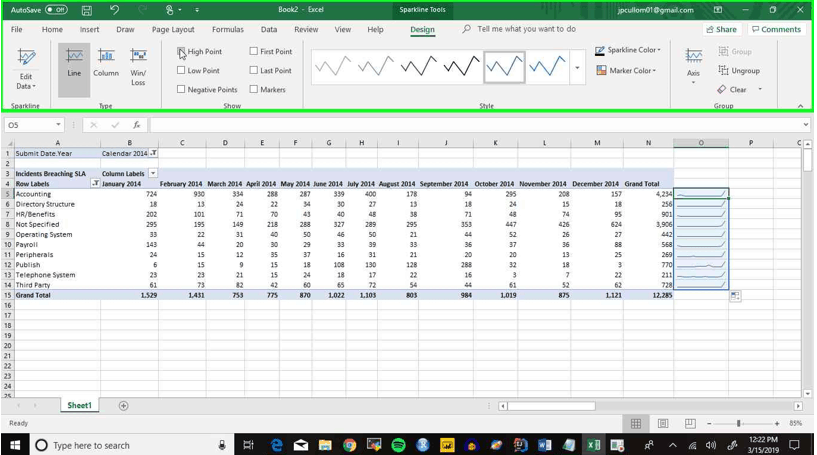Image resolution: width=817 pixels, height=455 pixels.
Task: Open Marker Color dropdown
Action: click(625, 70)
